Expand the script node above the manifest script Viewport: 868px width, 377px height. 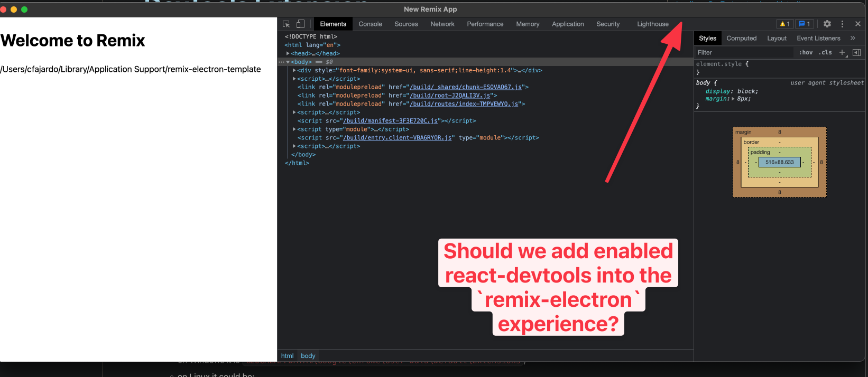294,112
